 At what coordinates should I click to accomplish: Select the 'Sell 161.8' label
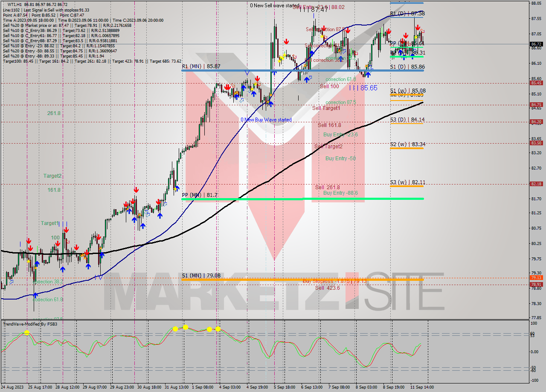(x=329, y=125)
